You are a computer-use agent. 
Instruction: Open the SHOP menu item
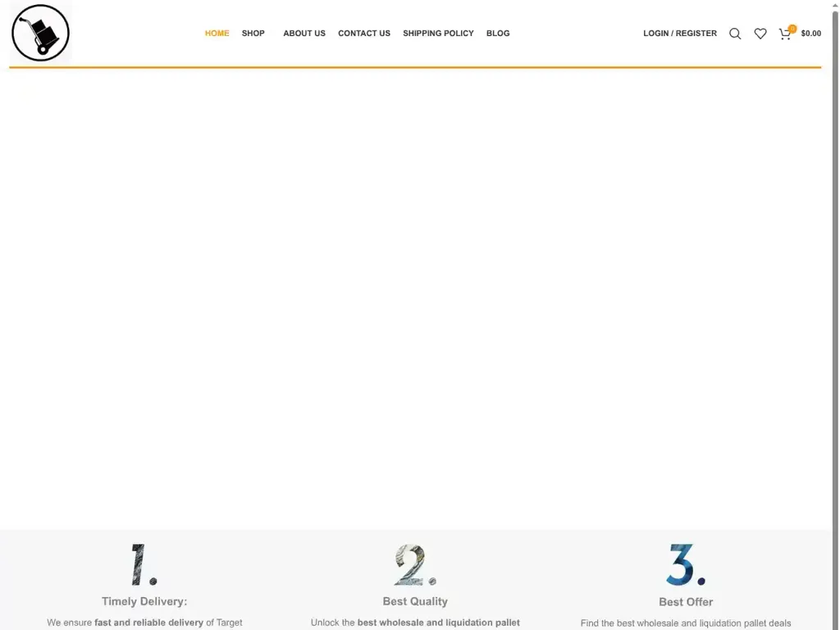(x=253, y=34)
